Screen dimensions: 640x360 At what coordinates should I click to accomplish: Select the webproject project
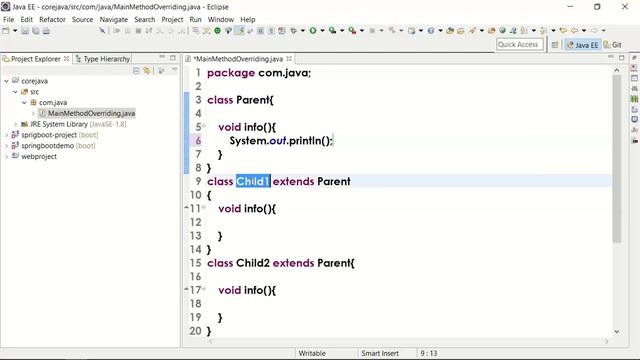pos(34,156)
